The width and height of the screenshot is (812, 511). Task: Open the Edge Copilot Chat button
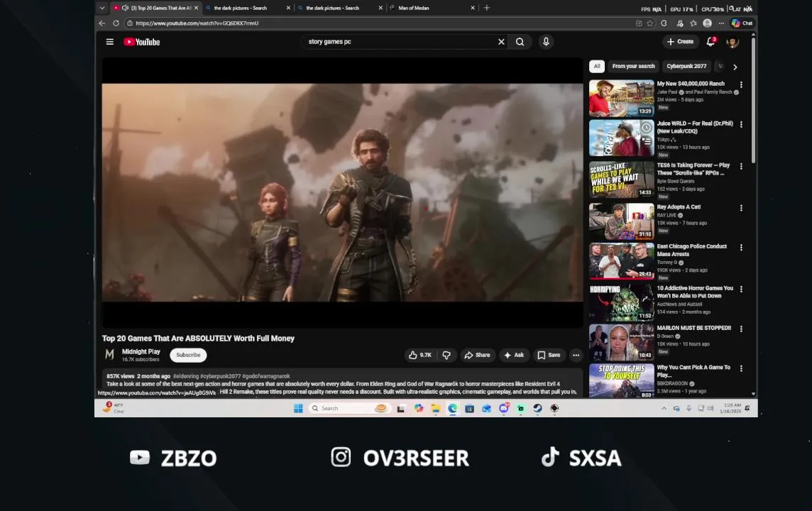click(742, 23)
